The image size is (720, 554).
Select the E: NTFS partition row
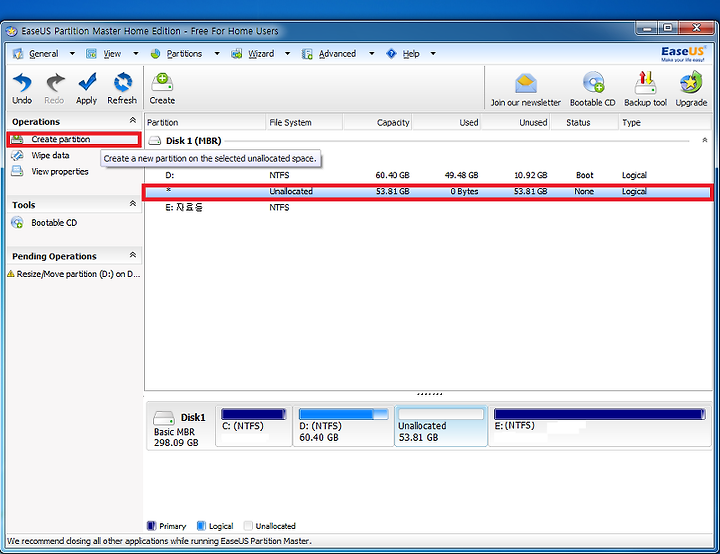[428, 208]
